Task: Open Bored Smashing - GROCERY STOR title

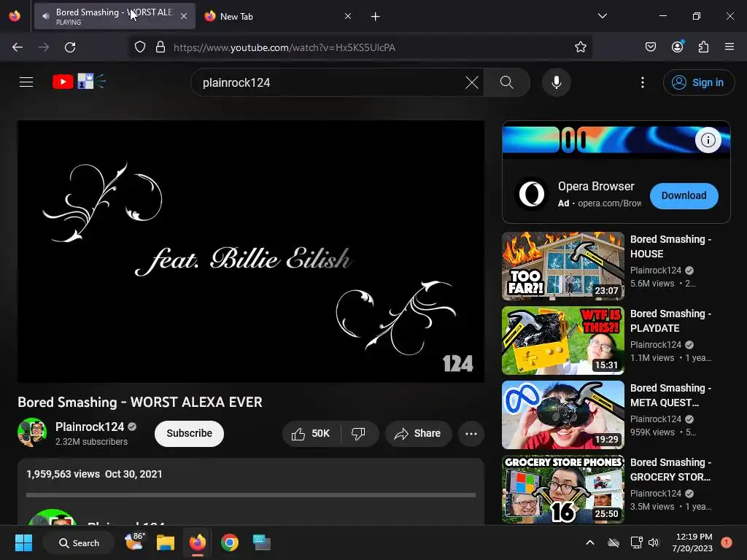Action: tap(670, 470)
